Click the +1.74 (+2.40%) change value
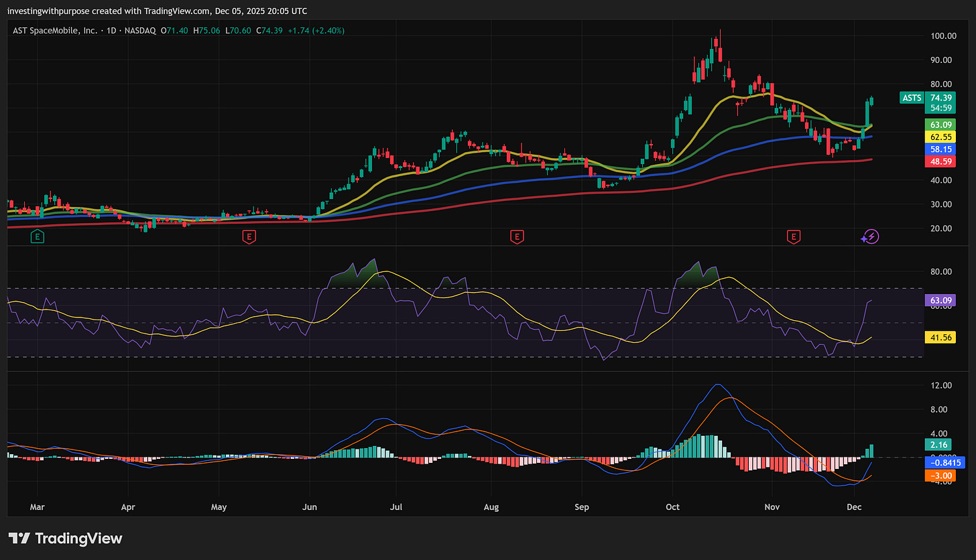 point(318,31)
